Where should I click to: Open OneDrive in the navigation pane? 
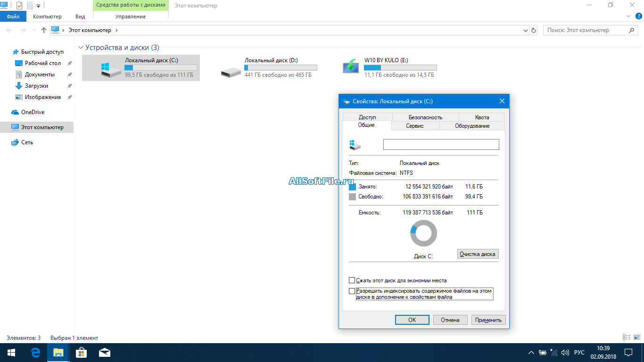coord(33,112)
